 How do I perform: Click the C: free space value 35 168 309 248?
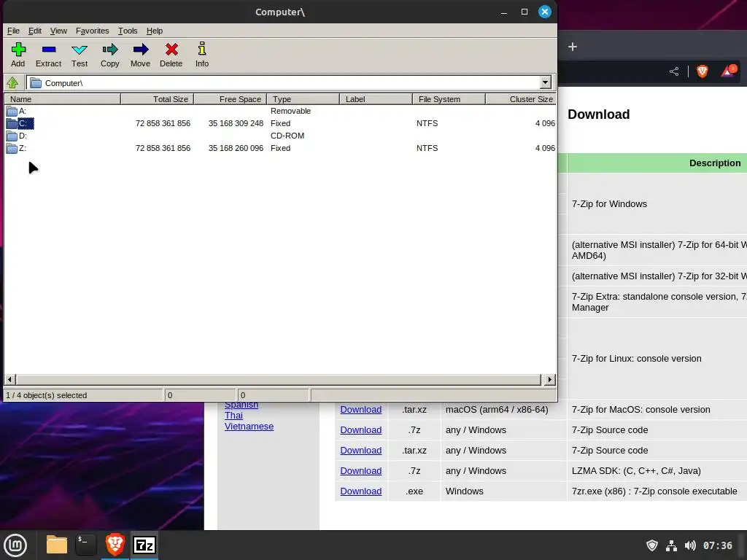(236, 123)
